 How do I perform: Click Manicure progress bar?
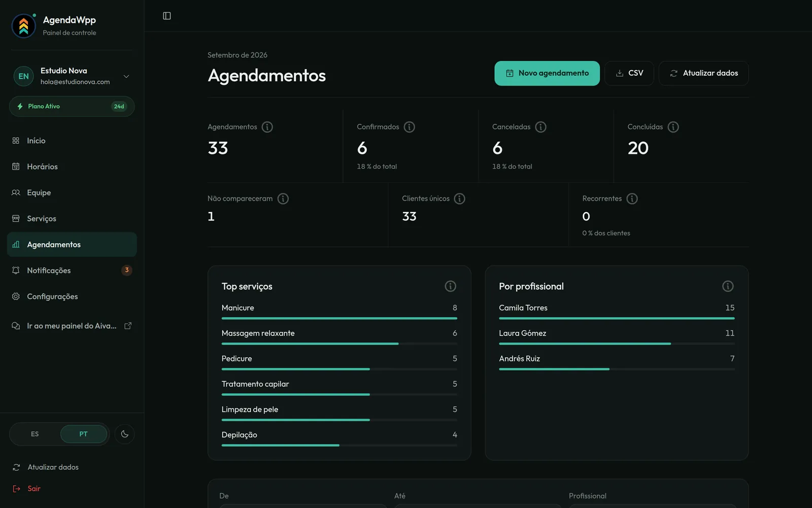[x=340, y=319]
